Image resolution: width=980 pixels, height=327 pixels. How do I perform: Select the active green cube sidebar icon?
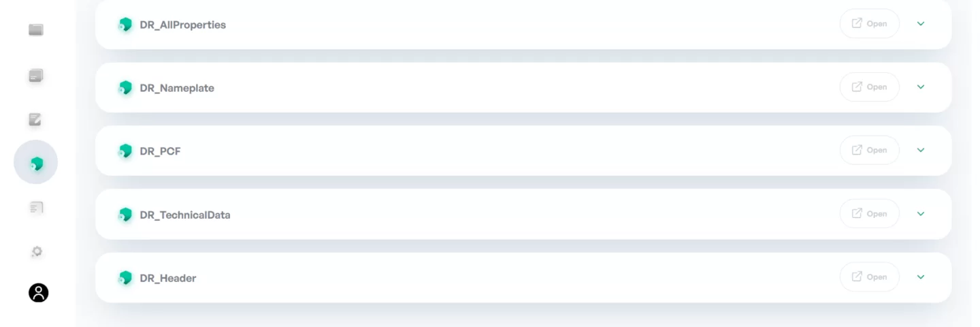pyautogui.click(x=36, y=162)
